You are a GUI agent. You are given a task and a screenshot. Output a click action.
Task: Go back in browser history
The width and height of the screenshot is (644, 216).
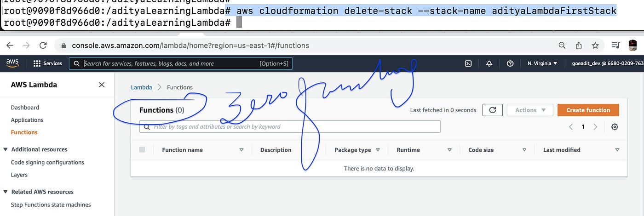pos(10,45)
